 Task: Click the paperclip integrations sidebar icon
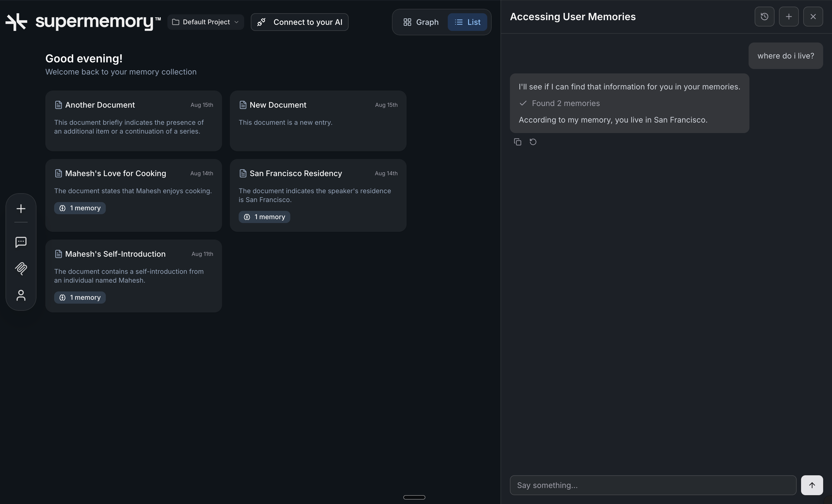[x=21, y=269]
